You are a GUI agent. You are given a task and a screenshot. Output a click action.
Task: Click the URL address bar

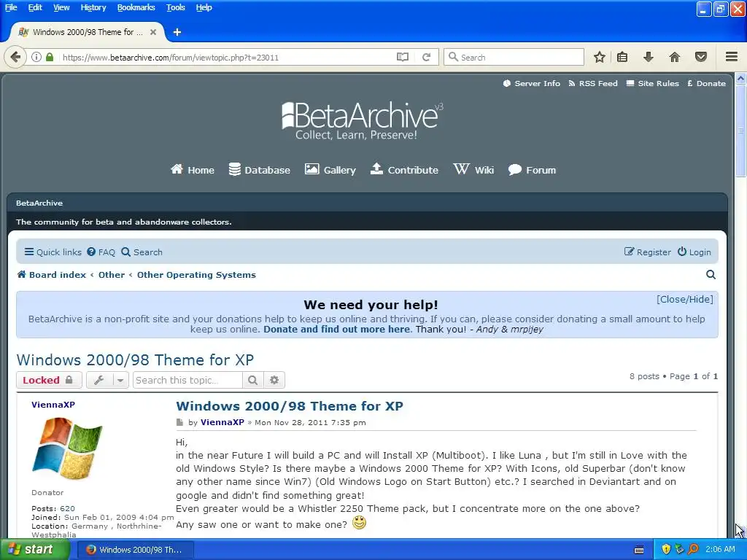tap(226, 57)
